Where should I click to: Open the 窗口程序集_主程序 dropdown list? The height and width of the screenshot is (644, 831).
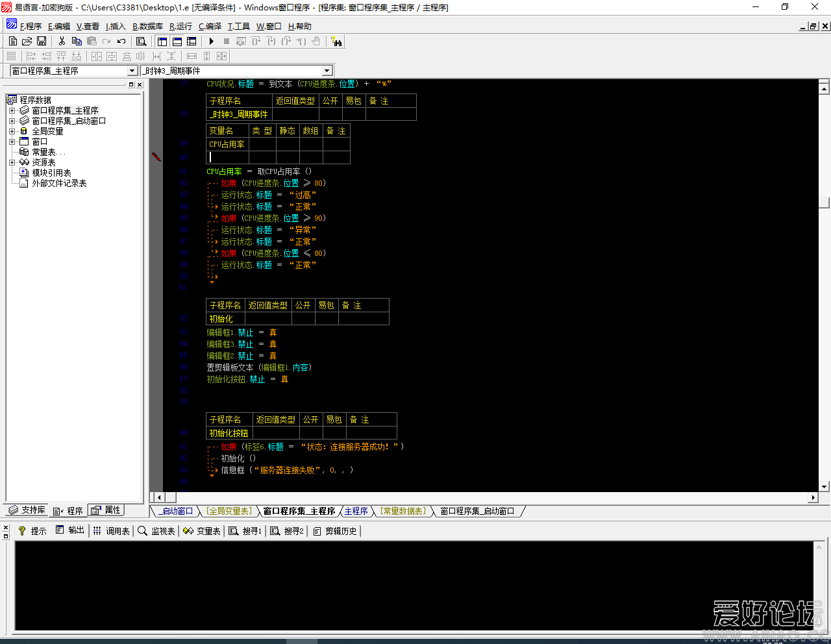132,71
